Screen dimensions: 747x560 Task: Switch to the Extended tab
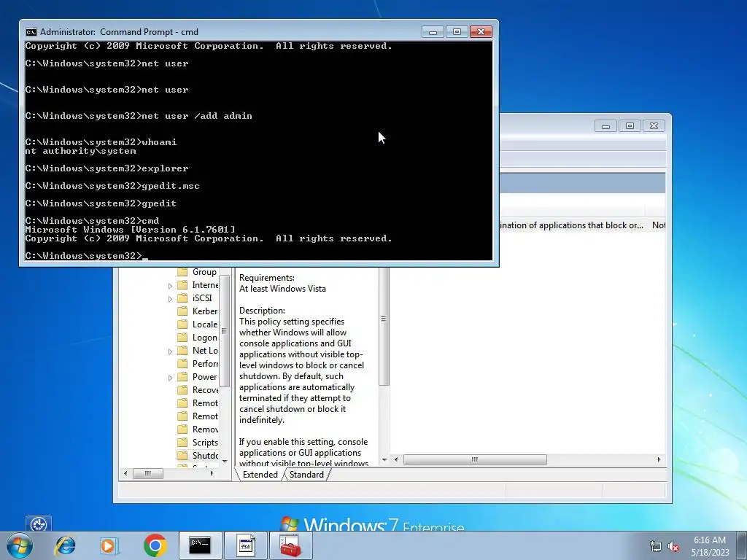(260, 475)
